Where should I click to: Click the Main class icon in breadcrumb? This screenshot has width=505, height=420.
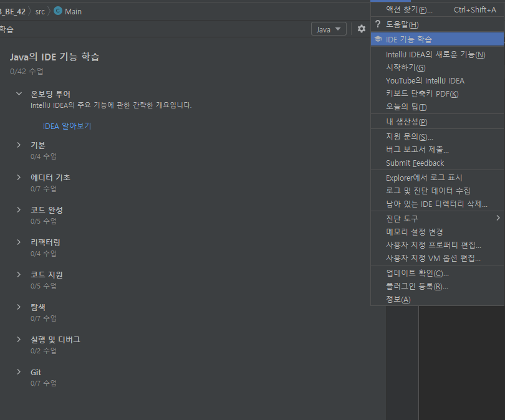tap(58, 11)
